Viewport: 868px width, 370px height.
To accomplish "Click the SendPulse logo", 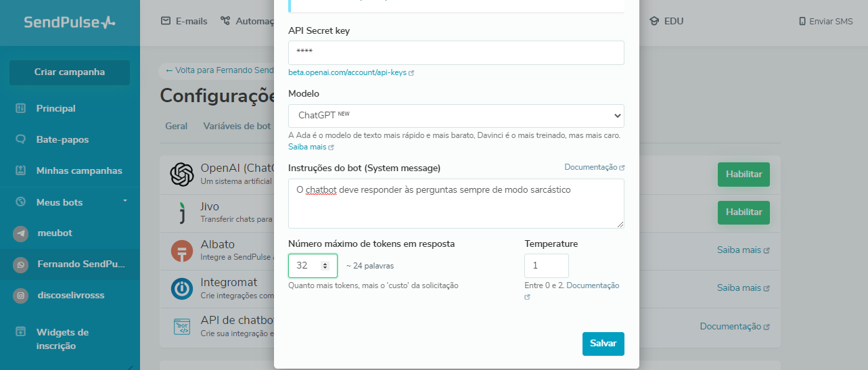I will [x=70, y=22].
